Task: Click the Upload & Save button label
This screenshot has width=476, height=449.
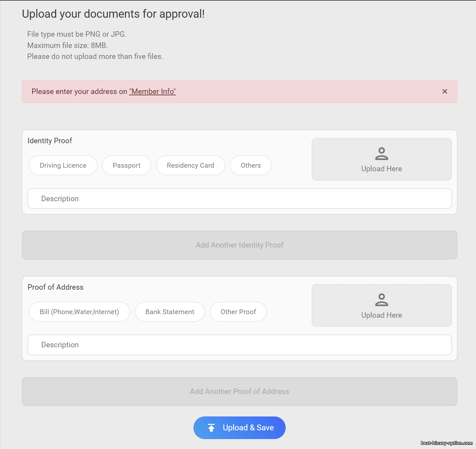Action: tap(248, 427)
